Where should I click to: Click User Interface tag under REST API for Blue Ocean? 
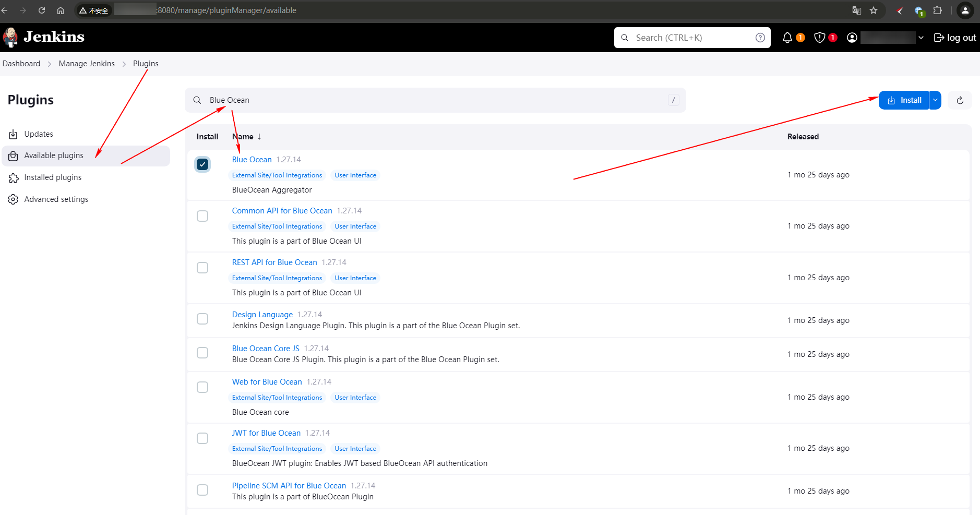tap(355, 278)
